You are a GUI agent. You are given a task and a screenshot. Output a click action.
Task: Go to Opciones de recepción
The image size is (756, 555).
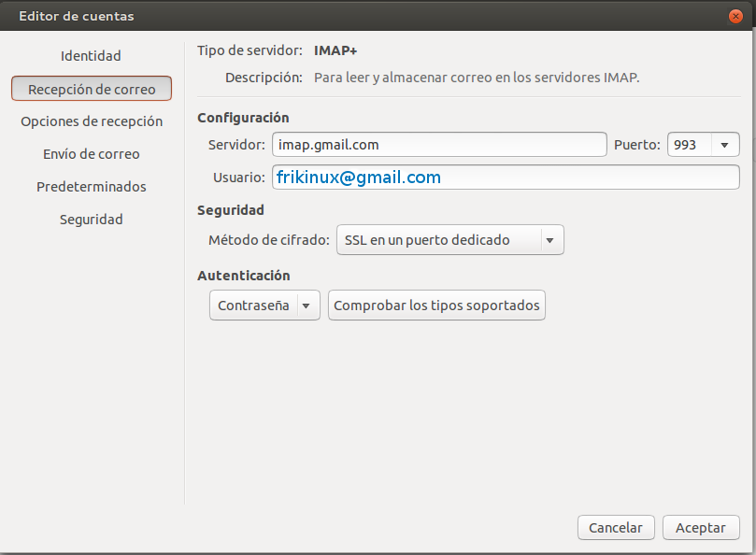[92, 121]
